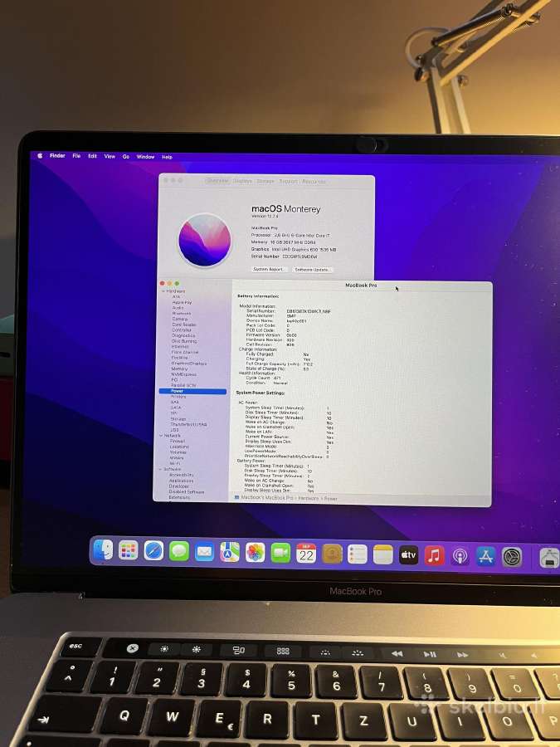Viewport: 560px width, 747px height.
Task: Switch to Overview tab in About This Mac
Action: coord(217,181)
